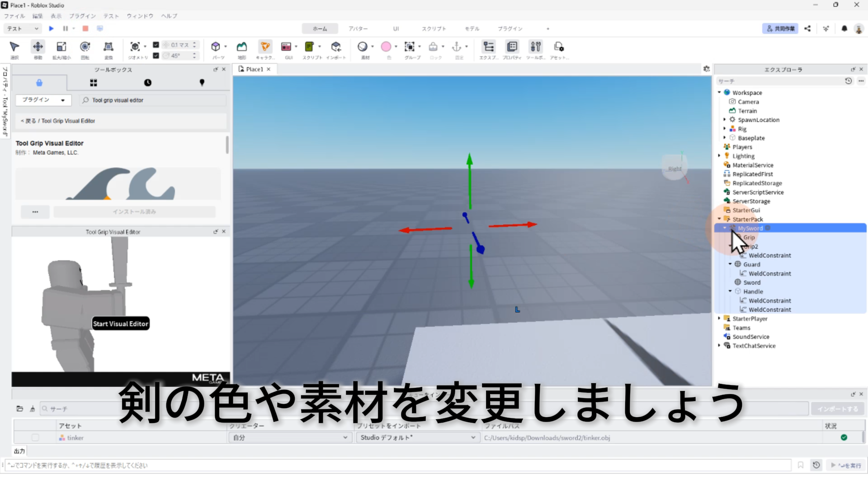Viewport: 868px width, 488px height.
Task: Click the Start Visual Editor button
Action: [x=120, y=324]
